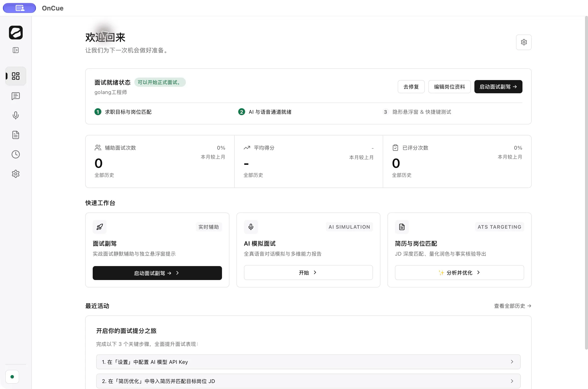The width and height of the screenshot is (588, 389).
Task: Click 开始 on the AI 模拟面试 card
Action: coord(308,273)
